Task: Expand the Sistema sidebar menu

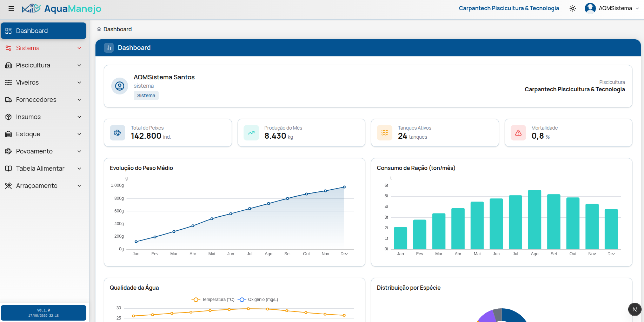Action: (44, 48)
